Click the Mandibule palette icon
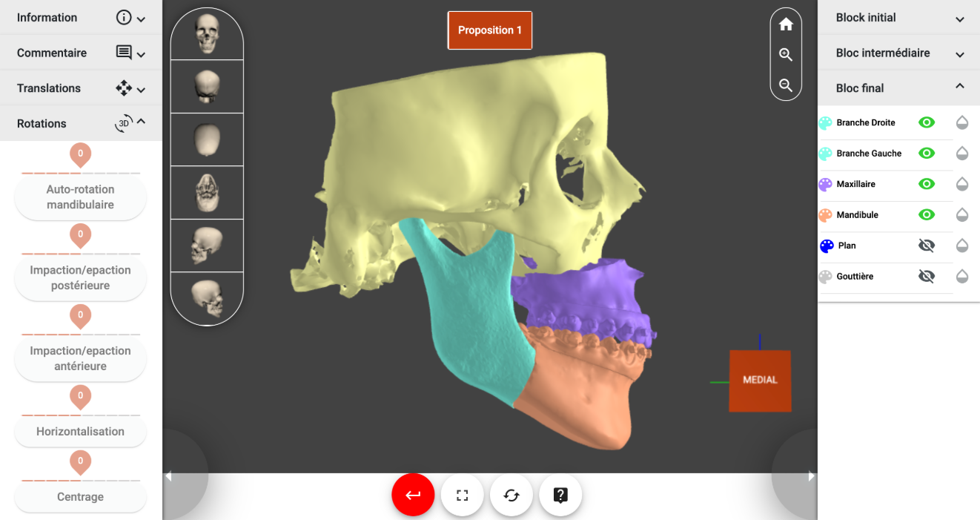 point(826,215)
